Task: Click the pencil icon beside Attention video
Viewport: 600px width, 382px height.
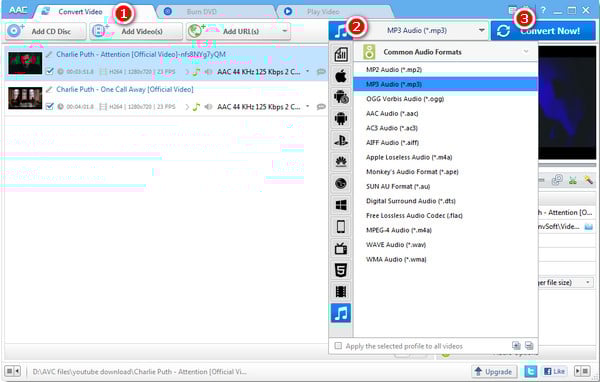Action: click(x=49, y=55)
